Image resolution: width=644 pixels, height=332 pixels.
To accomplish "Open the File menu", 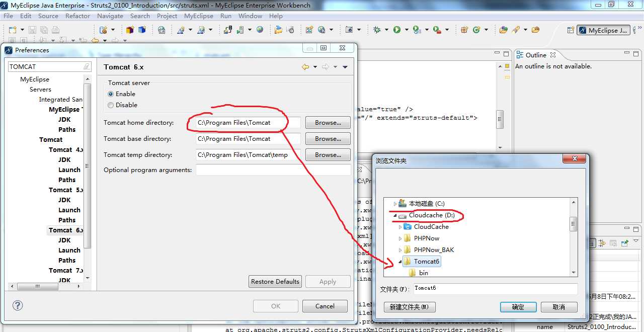I will pos(8,16).
